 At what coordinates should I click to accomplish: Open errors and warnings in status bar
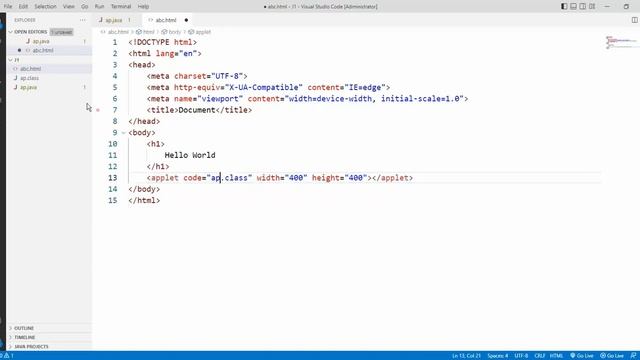coord(7,356)
